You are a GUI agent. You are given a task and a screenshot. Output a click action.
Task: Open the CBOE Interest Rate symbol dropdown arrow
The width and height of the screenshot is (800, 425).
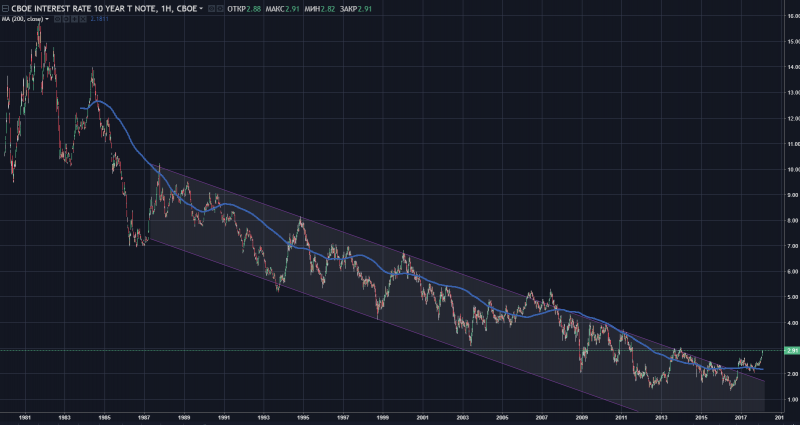click(201, 8)
